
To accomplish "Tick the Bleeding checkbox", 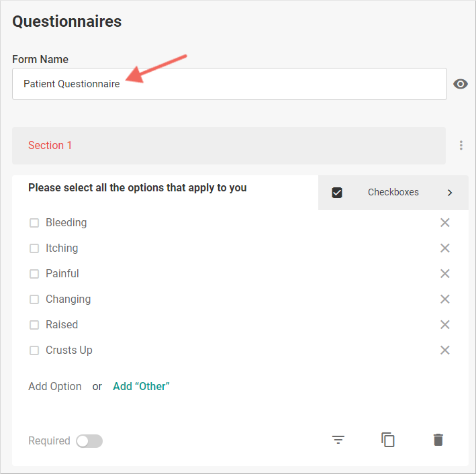I will click(x=34, y=223).
